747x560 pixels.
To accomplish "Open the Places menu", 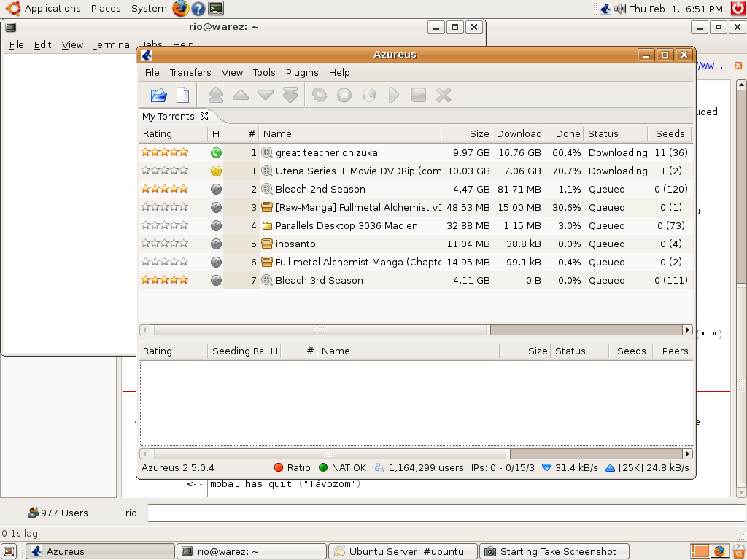I will (x=106, y=9).
